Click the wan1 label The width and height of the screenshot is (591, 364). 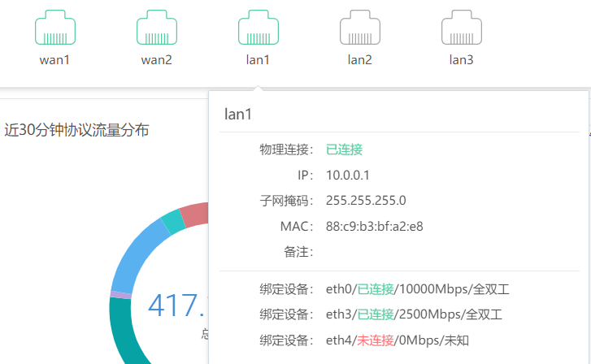coord(54,60)
